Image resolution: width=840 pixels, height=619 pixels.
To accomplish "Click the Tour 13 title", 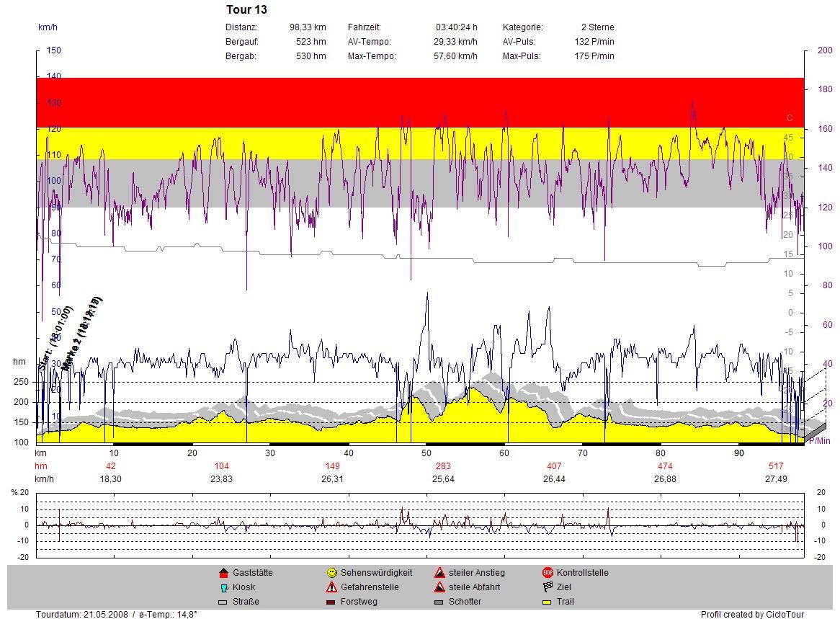I will (246, 10).
